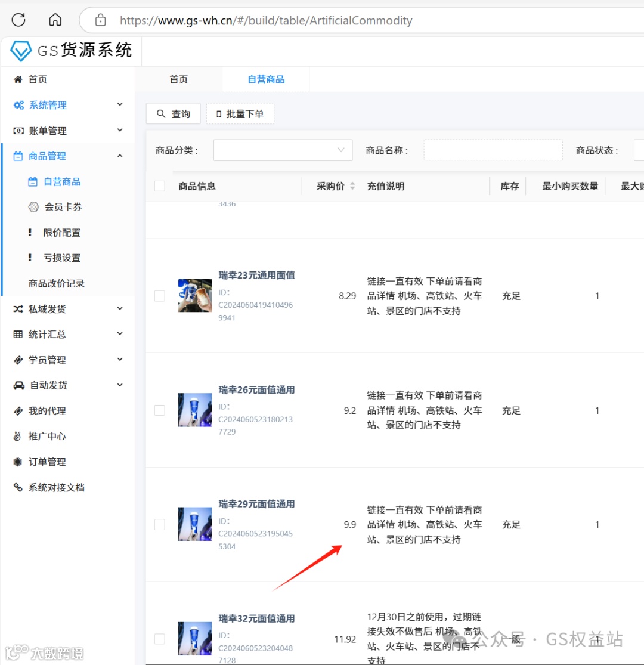Click the GS货源系统 diamond logo

tap(21, 51)
